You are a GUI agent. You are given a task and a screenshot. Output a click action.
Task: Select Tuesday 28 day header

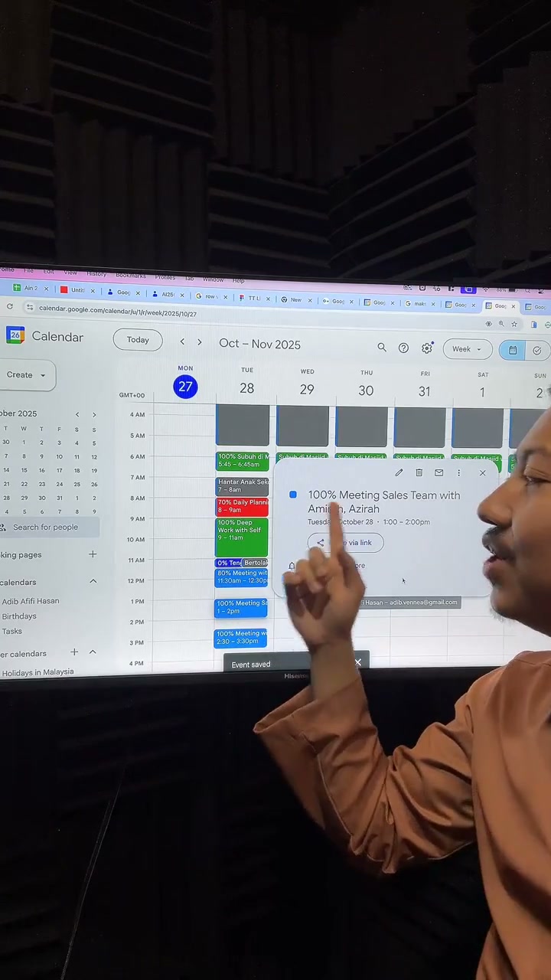246,388
